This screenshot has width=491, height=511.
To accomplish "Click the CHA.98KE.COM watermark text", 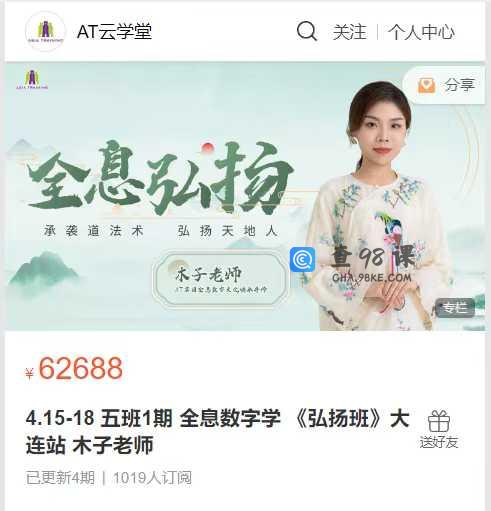I will (372, 278).
